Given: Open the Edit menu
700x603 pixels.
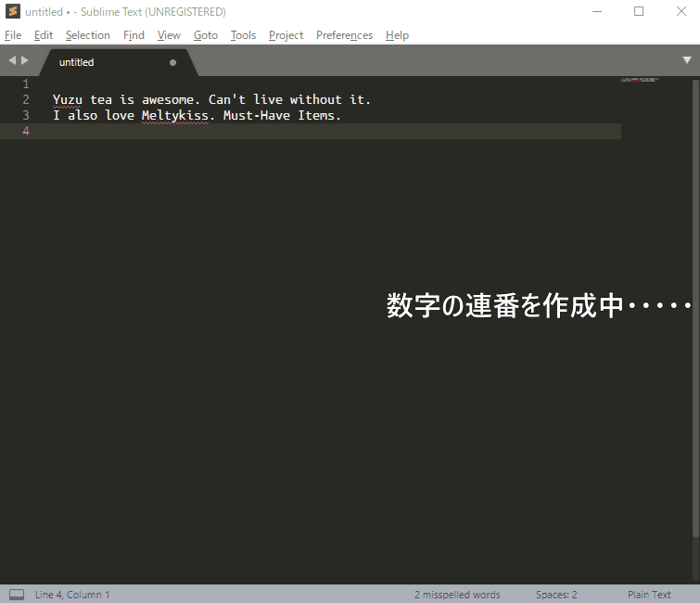Looking at the screenshot, I should [x=44, y=35].
